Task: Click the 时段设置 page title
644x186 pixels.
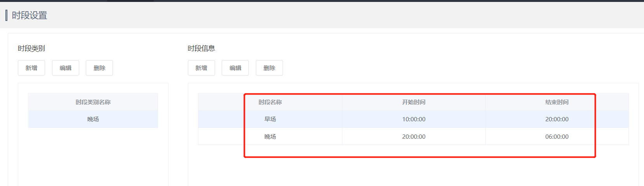Action: click(30, 15)
